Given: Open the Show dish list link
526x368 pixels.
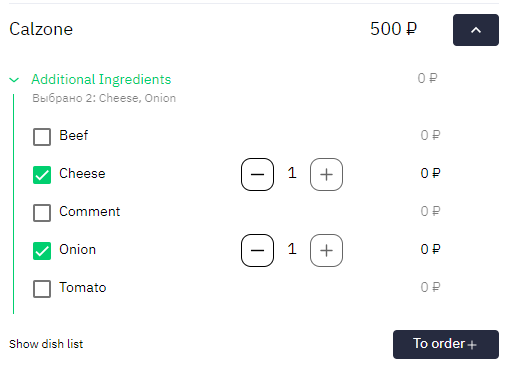Looking at the screenshot, I should [x=46, y=344].
